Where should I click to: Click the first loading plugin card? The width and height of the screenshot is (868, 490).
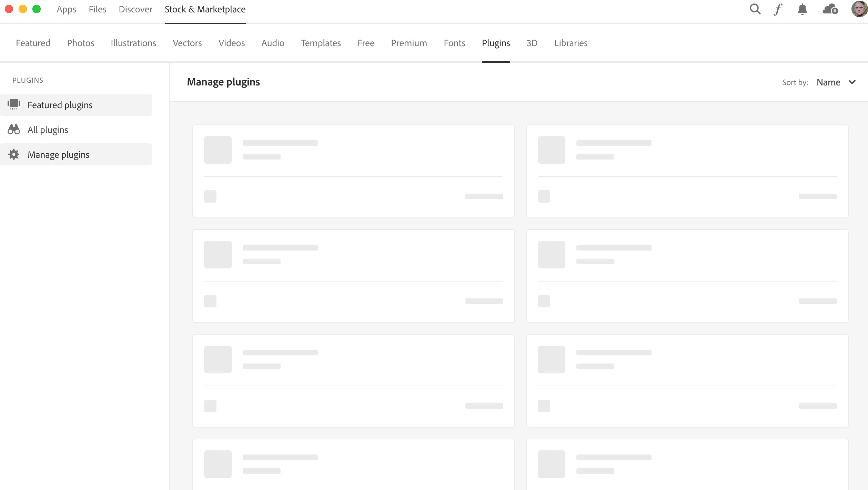pos(353,171)
